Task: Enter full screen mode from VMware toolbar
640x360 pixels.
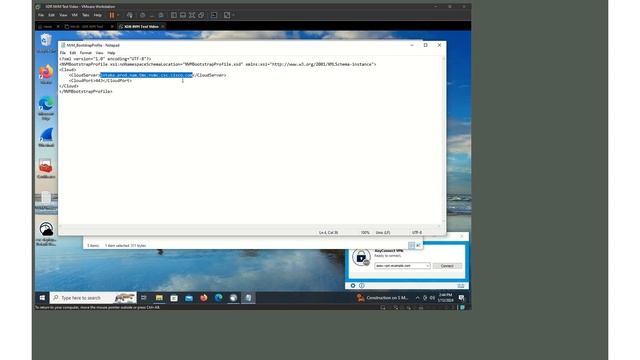Action: coord(192,15)
